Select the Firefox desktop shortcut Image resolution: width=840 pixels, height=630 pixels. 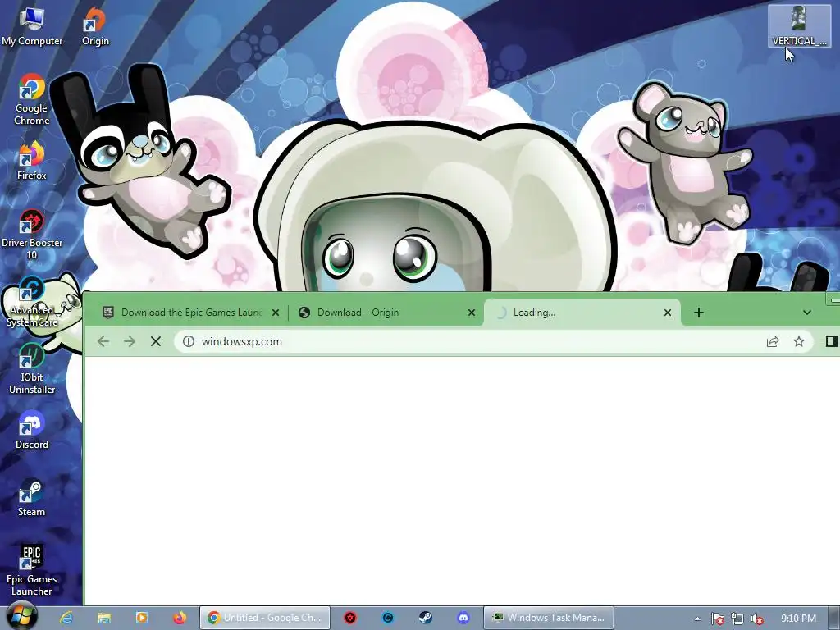[x=32, y=162]
